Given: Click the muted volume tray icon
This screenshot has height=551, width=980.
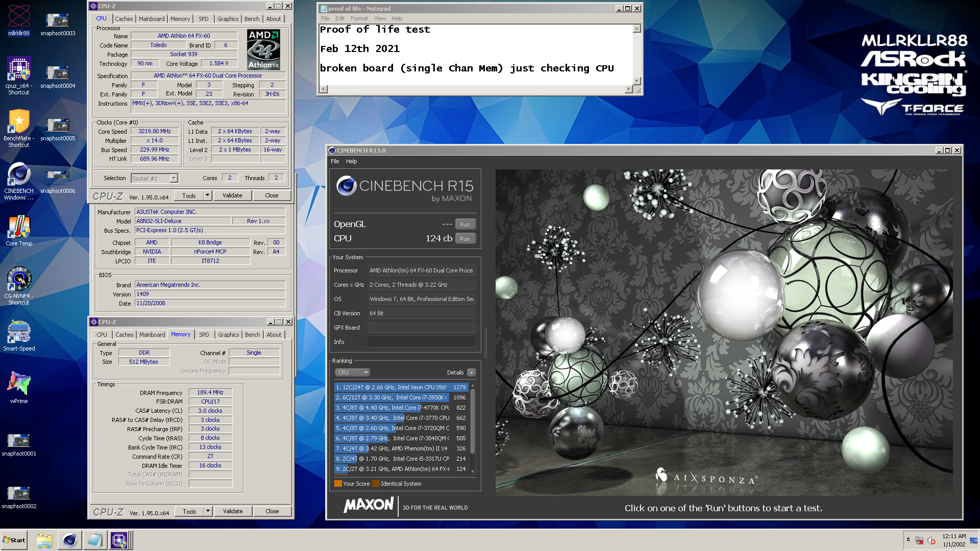Looking at the screenshot, I should pyautogui.click(x=932, y=540).
